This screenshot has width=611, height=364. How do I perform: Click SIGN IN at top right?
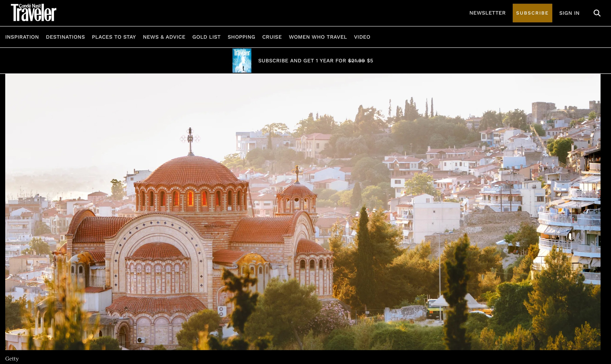pyautogui.click(x=569, y=13)
